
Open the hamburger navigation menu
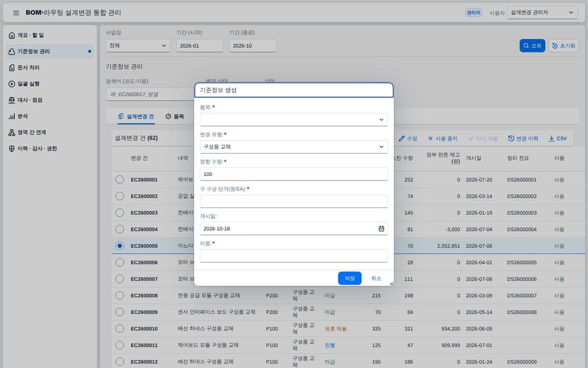click(16, 13)
